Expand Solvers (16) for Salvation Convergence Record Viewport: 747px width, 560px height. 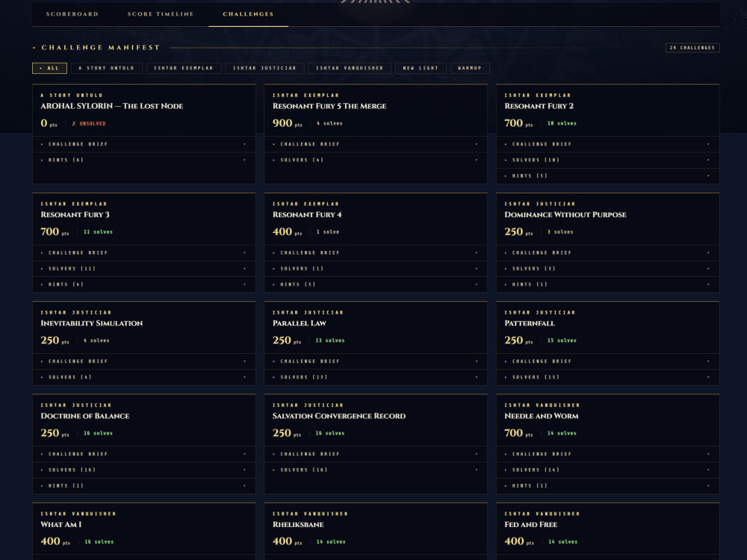click(376, 470)
